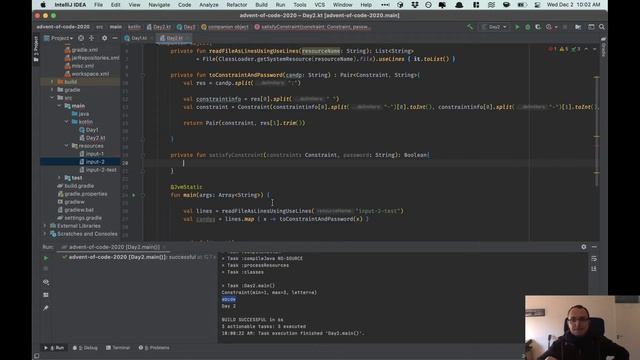Collapse the src folder

(52, 98)
